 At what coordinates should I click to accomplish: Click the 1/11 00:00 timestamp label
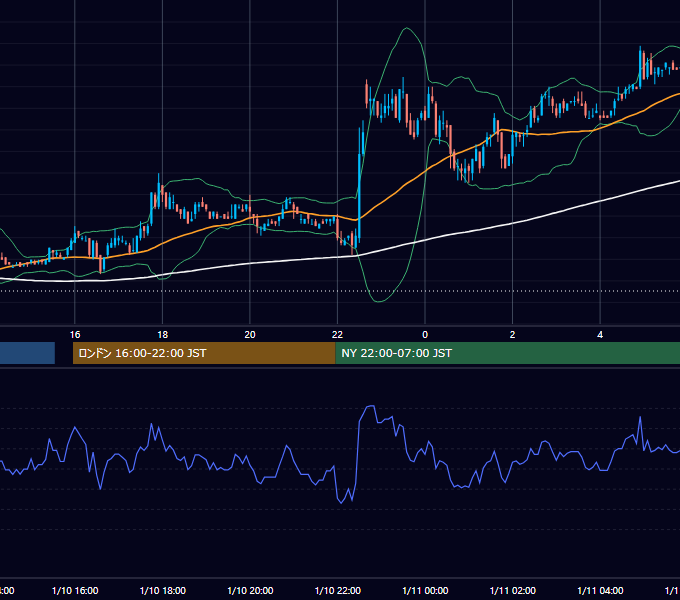(x=425, y=590)
